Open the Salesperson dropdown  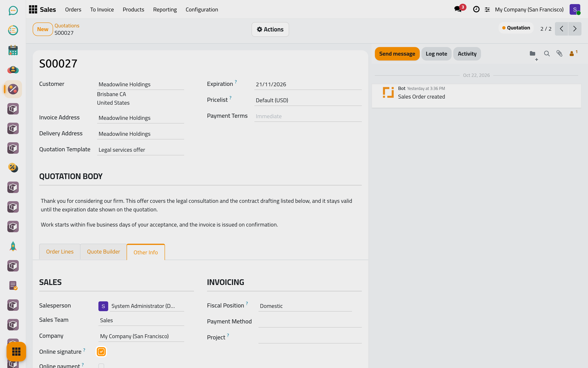(147, 306)
